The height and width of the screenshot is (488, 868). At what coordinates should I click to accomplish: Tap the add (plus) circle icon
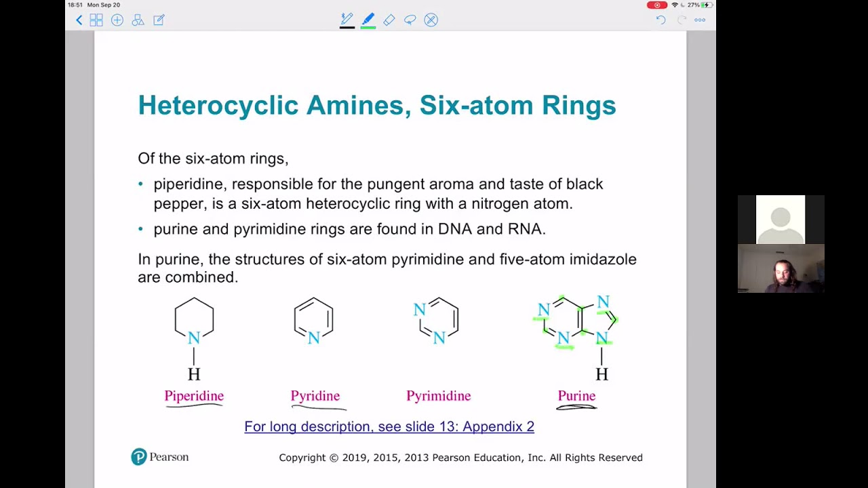(x=117, y=20)
